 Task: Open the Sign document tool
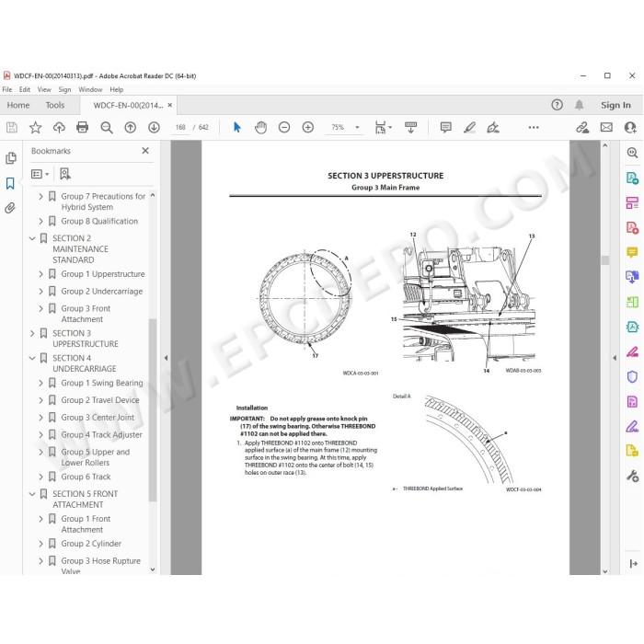point(493,127)
